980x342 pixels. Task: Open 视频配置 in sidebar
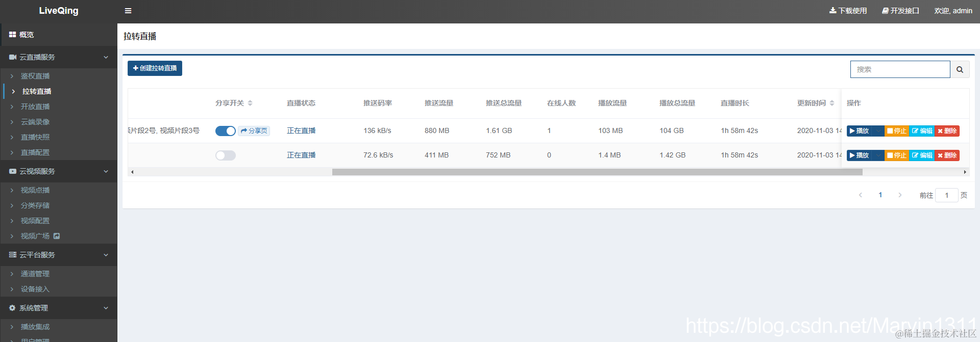tap(35, 221)
